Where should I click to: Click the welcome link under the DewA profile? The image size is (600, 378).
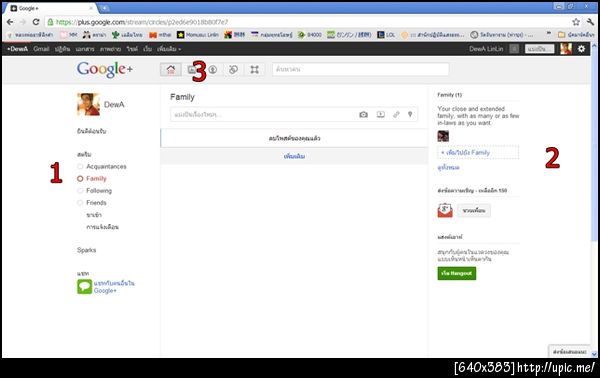point(91,131)
